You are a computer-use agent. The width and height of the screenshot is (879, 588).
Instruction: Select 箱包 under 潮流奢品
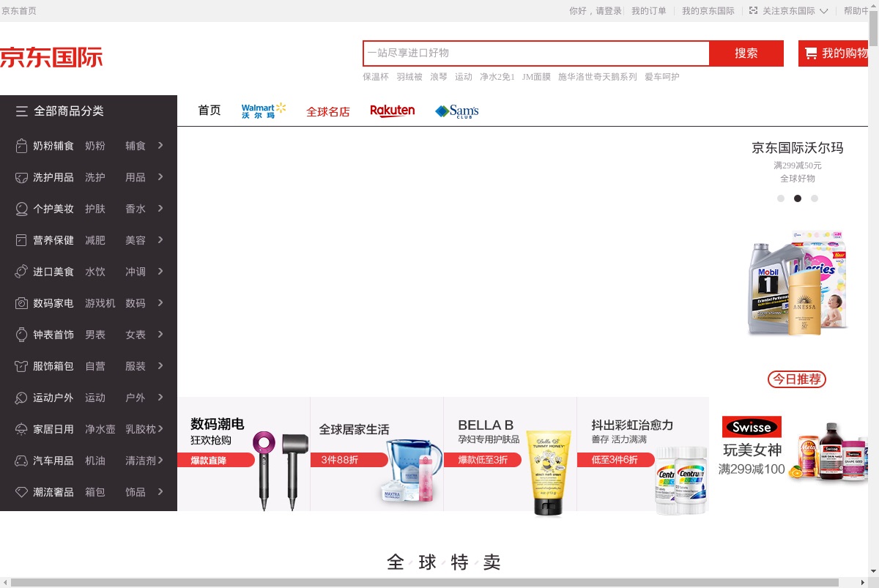(95, 492)
